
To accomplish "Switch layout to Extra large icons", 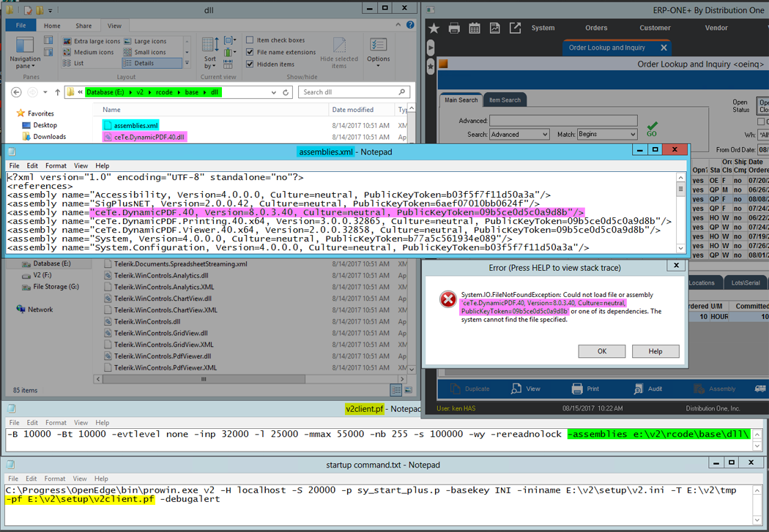I will [92, 41].
